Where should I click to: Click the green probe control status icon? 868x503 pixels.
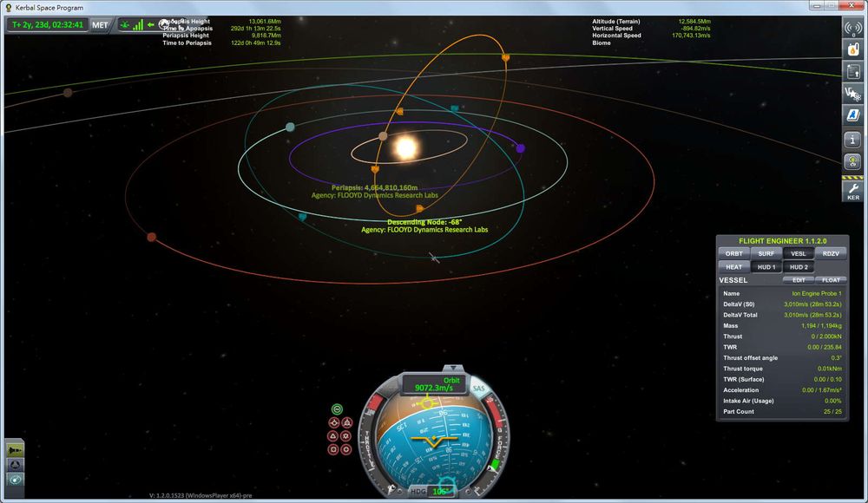124,24
